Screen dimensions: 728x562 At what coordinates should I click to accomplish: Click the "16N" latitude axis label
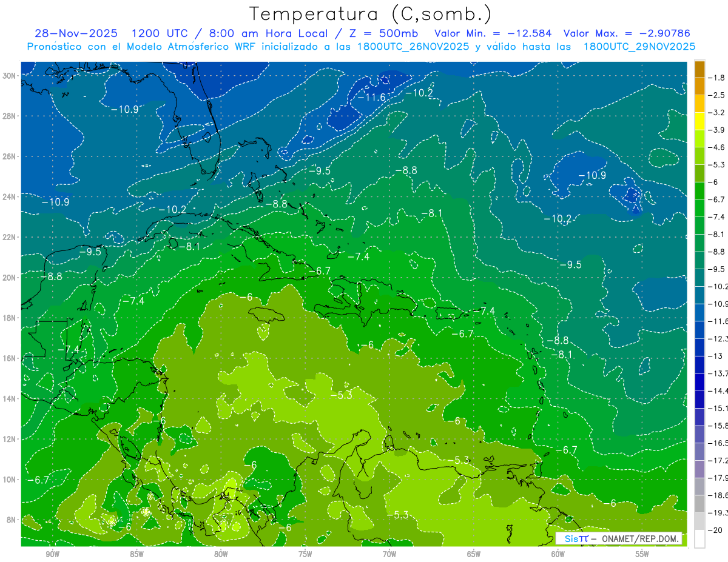[x=10, y=358]
